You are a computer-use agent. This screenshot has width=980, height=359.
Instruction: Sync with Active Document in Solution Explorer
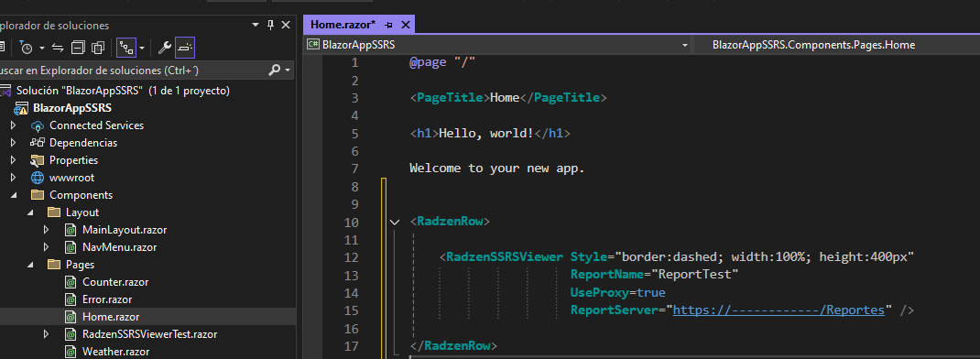click(x=58, y=47)
